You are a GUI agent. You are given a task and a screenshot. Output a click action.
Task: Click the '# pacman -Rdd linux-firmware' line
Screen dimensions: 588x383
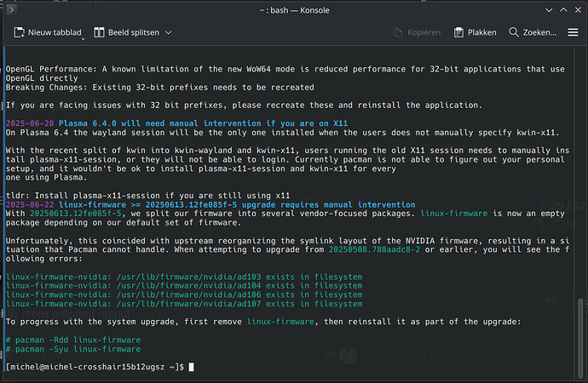click(x=73, y=340)
